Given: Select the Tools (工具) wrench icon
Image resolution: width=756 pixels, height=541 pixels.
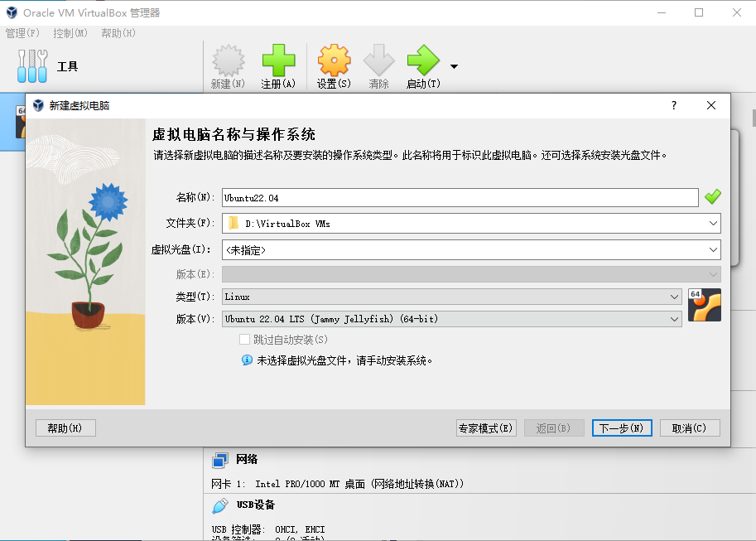Looking at the screenshot, I should point(32,66).
